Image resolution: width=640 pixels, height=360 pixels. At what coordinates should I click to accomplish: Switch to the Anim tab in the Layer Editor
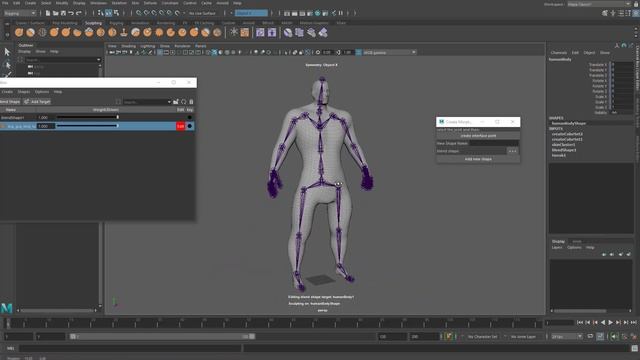pos(577,241)
